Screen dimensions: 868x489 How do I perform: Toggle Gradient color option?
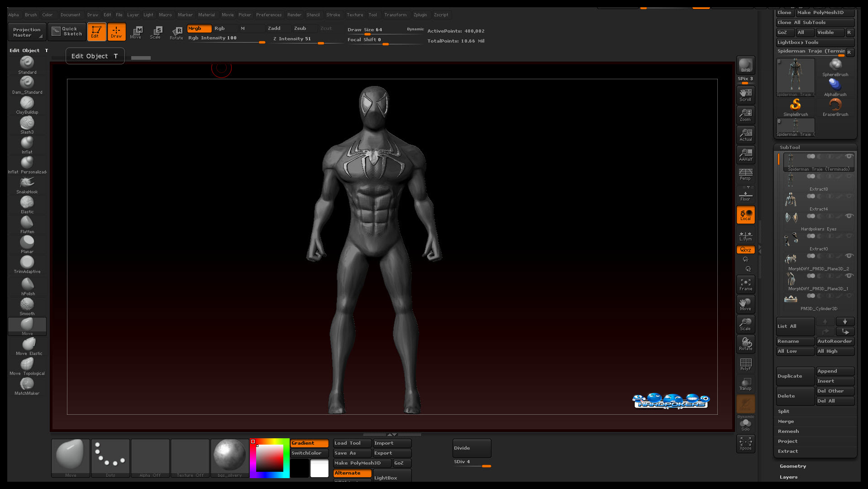(309, 443)
